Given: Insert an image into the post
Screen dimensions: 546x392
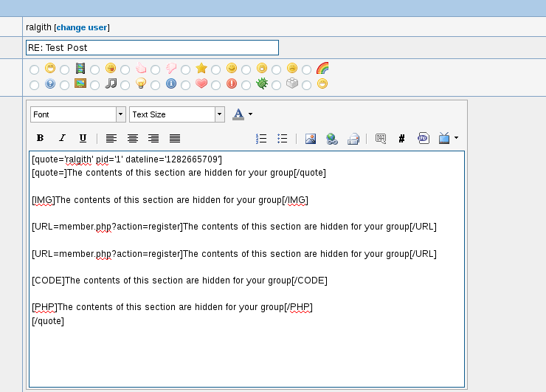Looking at the screenshot, I should pyautogui.click(x=311, y=138).
